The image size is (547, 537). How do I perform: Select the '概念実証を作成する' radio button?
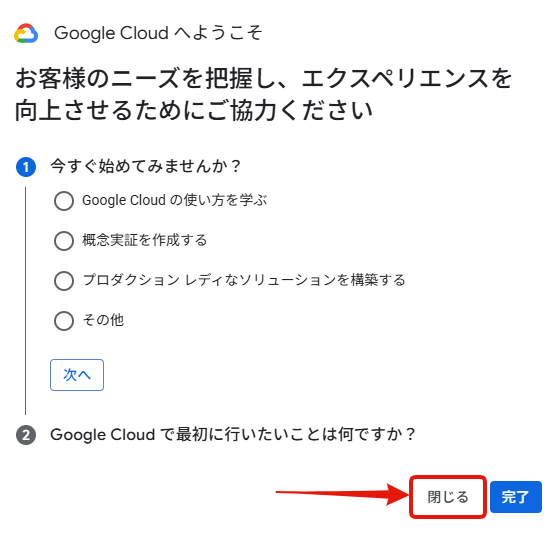pos(64,241)
